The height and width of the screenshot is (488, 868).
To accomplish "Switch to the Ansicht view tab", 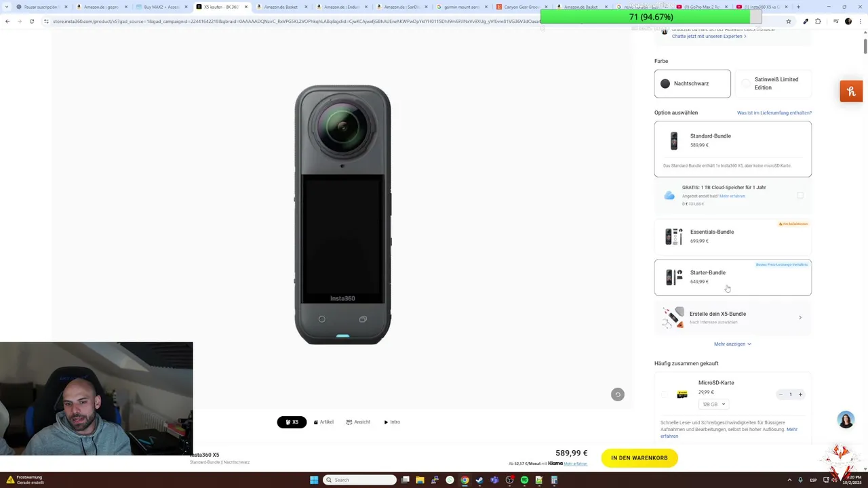I will [x=358, y=422].
